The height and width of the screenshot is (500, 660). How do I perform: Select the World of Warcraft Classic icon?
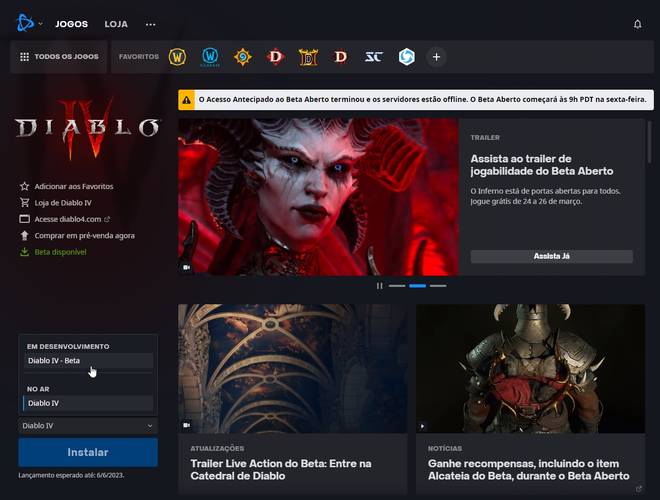tap(210, 57)
